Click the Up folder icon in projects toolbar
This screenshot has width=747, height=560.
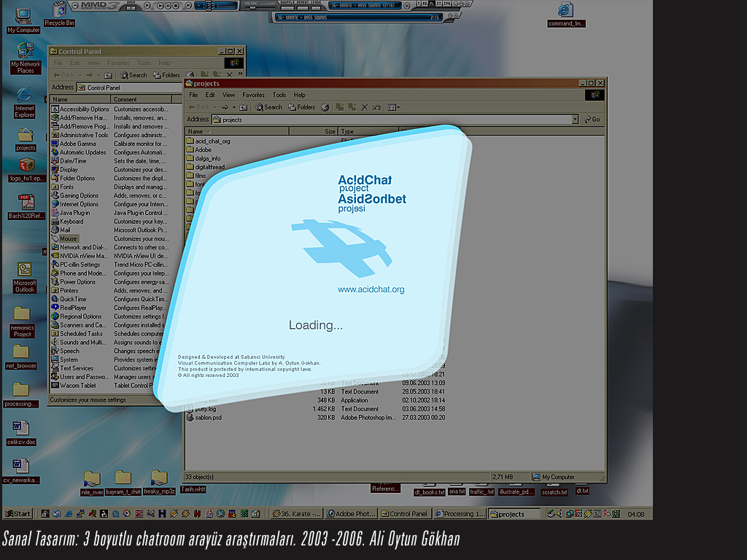click(243, 107)
